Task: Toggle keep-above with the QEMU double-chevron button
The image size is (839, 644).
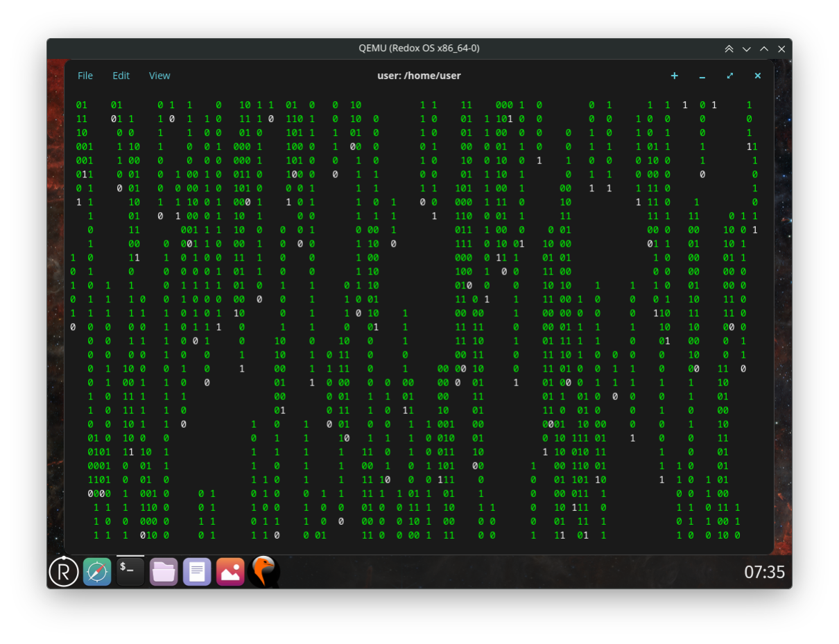Action: click(x=729, y=49)
